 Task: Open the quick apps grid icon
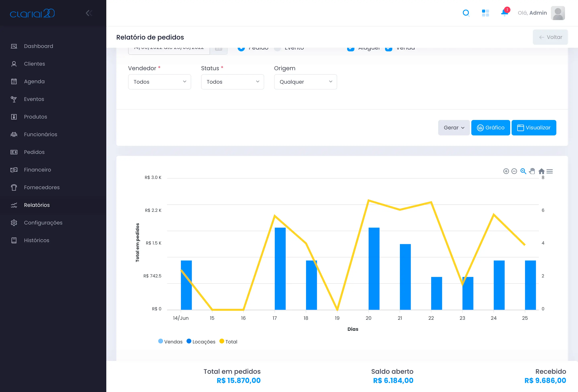click(485, 13)
